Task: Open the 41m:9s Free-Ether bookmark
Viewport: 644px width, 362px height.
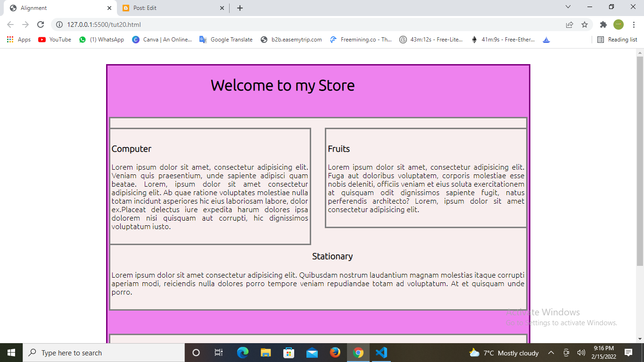Action: pyautogui.click(x=503, y=40)
